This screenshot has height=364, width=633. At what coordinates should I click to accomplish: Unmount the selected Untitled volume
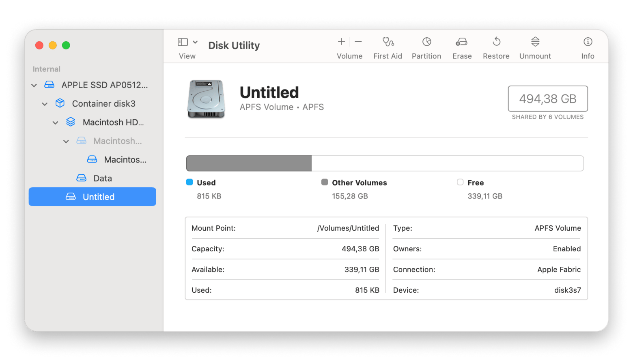click(535, 42)
